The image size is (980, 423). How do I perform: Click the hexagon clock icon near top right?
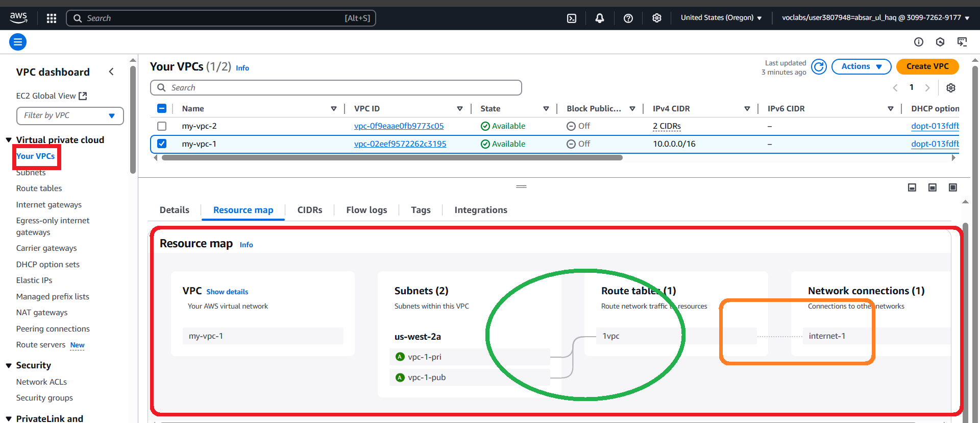click(x=940, y=42)
